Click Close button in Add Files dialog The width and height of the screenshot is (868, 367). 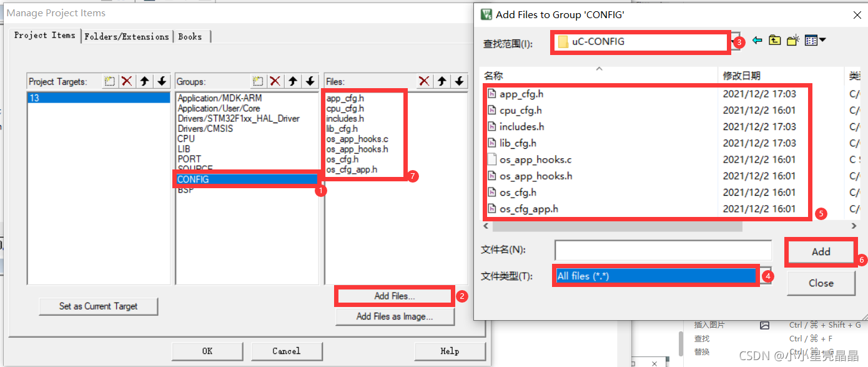[x=821, y=283]
